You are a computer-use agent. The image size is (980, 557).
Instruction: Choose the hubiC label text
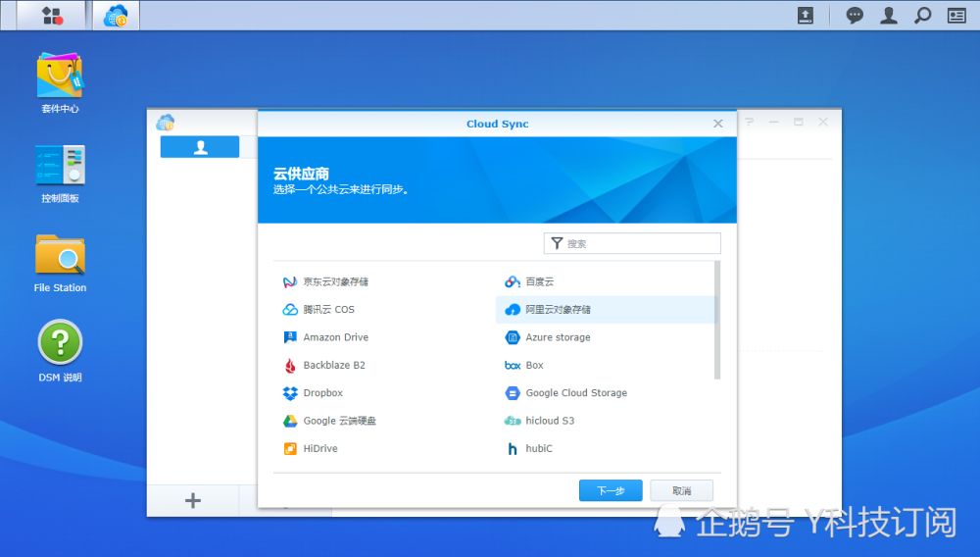coord(539,448)
